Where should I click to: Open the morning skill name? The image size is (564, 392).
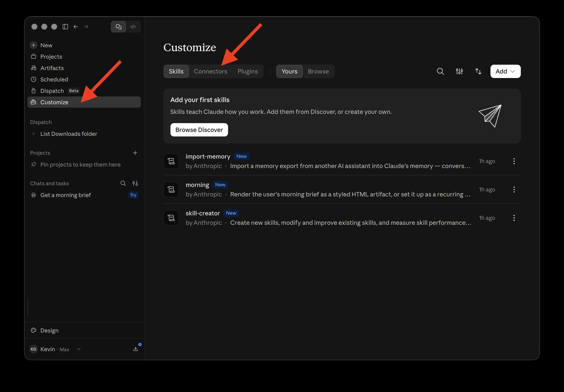pyautogui.click(x=198, y=185)
